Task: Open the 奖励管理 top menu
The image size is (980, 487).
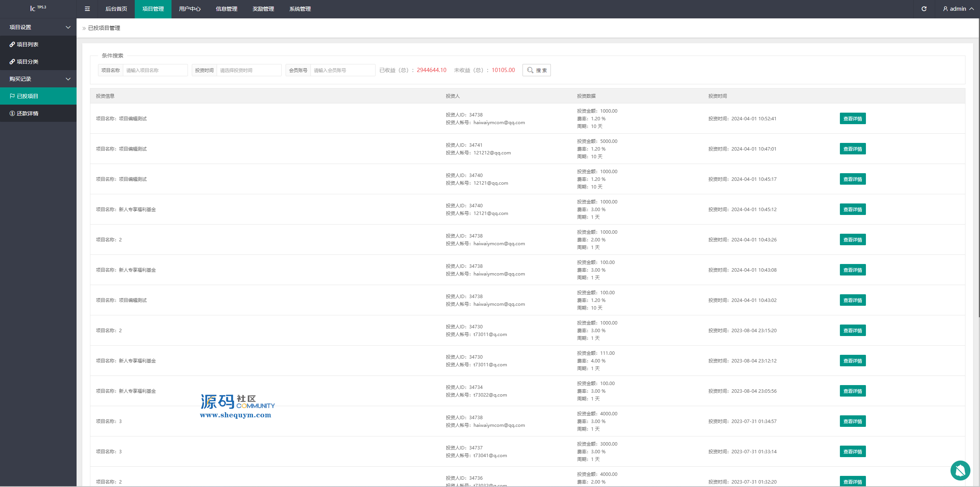Action: coord(263,9)
